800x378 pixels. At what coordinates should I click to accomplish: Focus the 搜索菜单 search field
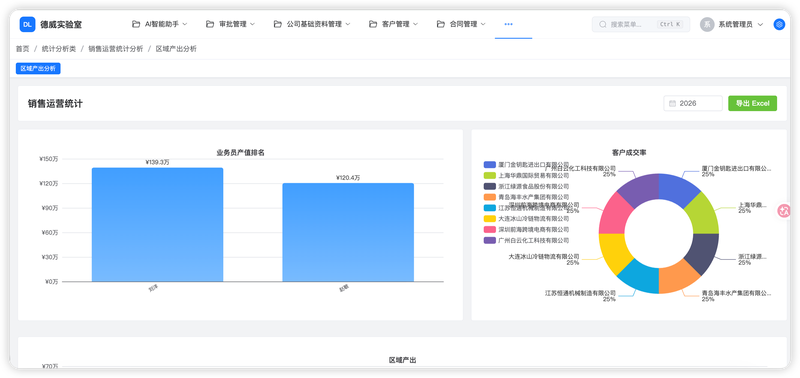point(641,24)
